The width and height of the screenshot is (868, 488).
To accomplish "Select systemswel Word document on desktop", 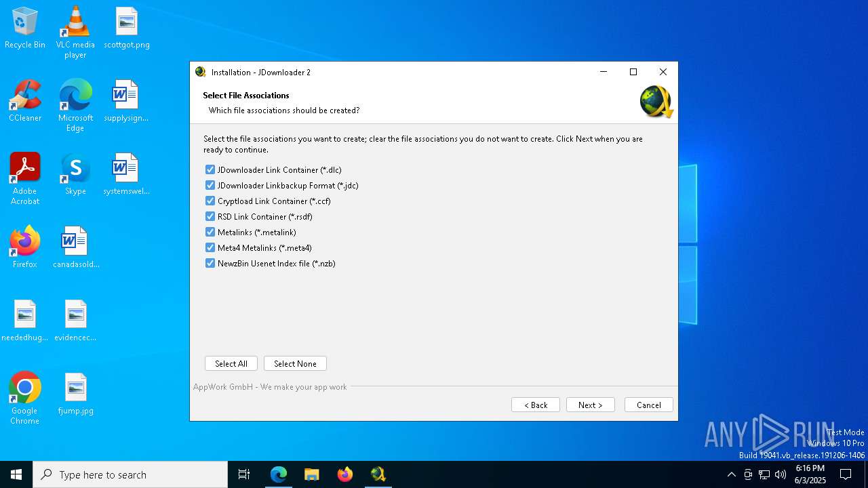I will 126,175.
